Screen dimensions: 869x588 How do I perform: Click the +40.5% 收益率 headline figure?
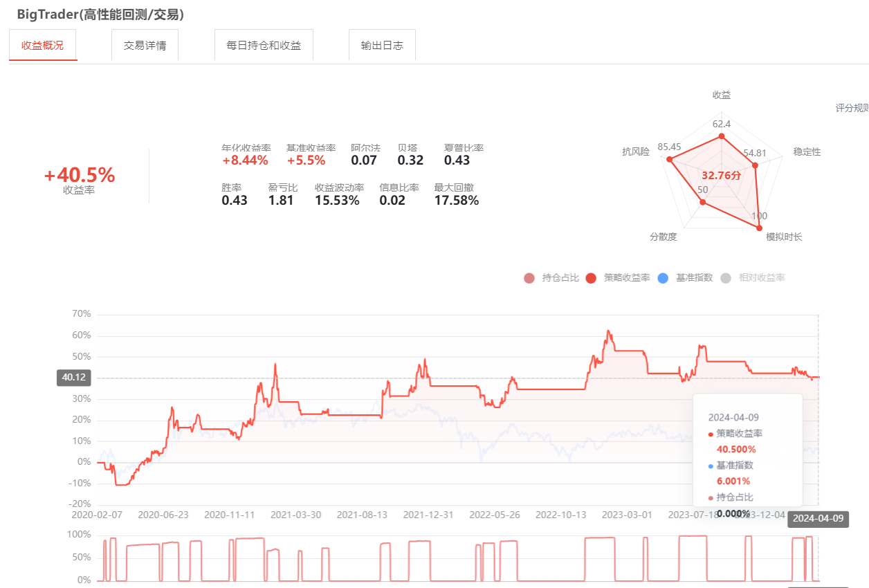click(x=80, y=176)
